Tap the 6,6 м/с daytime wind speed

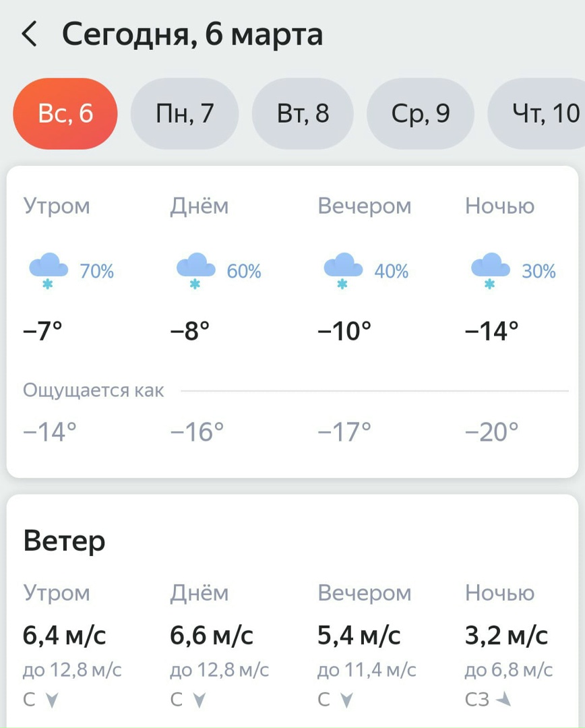(212, 635)
